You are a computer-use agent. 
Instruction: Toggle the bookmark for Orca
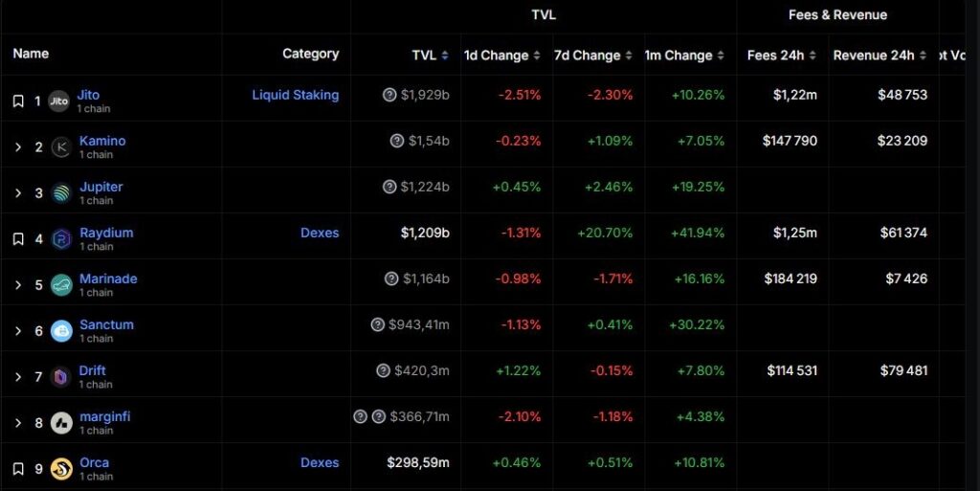click(x=18, y=469)
